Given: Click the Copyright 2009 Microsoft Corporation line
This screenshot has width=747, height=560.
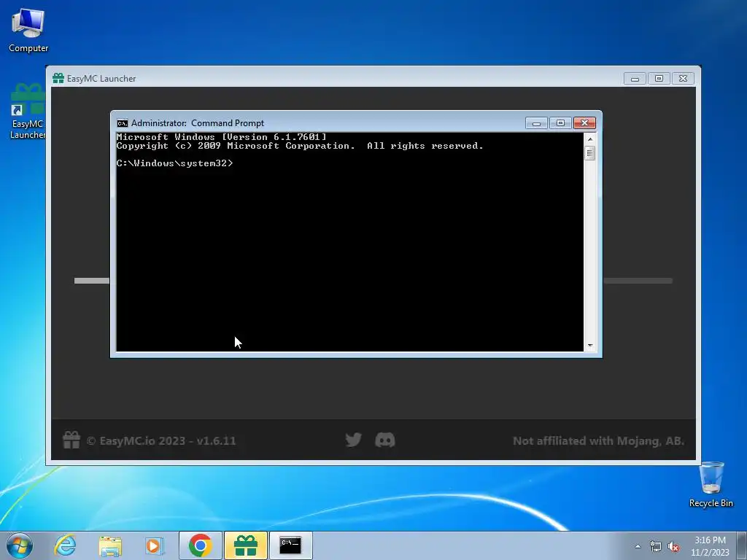Looking at the screenshot, I should point(300,146).
